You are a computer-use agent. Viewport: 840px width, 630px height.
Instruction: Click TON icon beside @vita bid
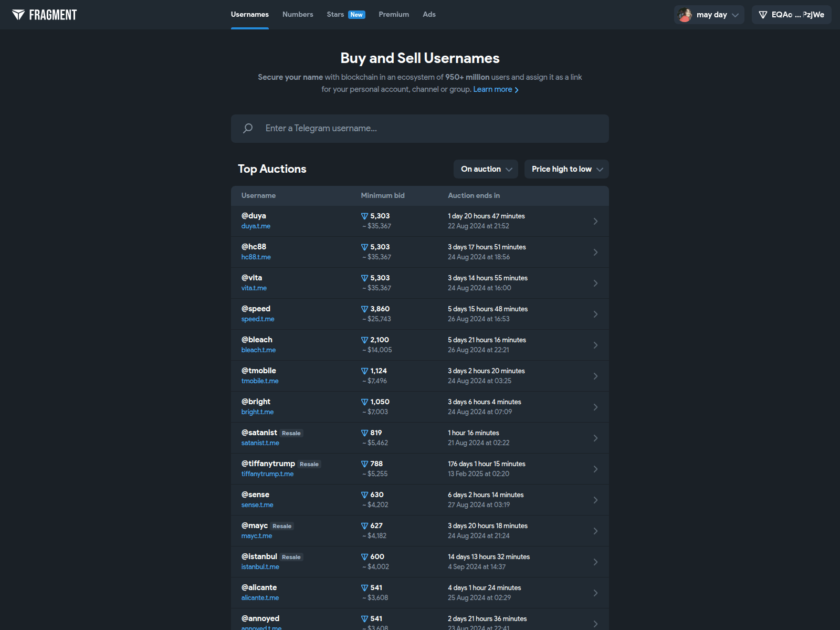[x=364, y=278]
